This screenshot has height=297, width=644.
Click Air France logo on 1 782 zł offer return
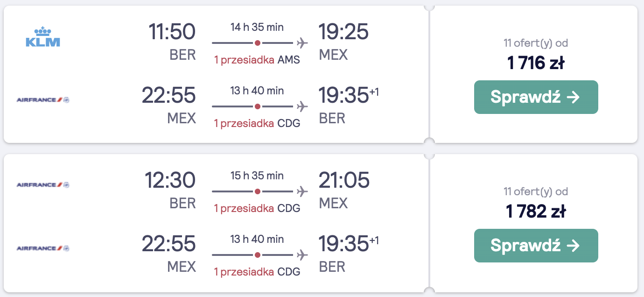tap(42, 248)
